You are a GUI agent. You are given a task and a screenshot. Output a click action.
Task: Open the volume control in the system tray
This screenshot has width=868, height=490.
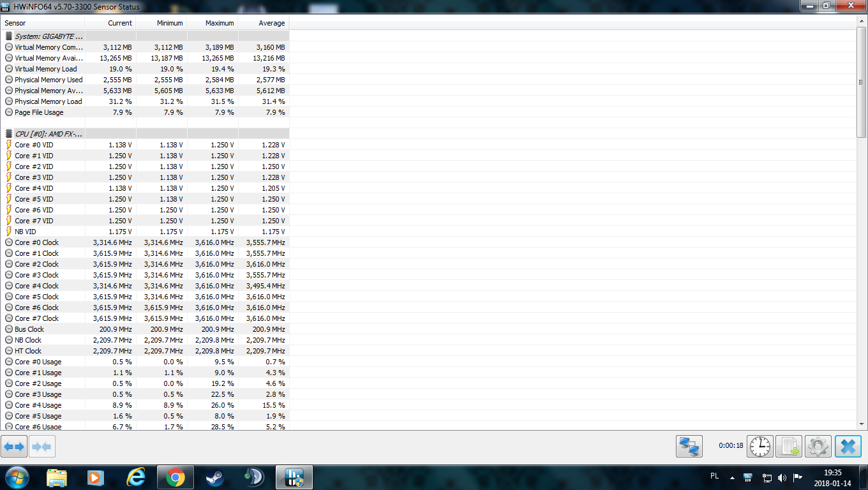click(782, 478)
